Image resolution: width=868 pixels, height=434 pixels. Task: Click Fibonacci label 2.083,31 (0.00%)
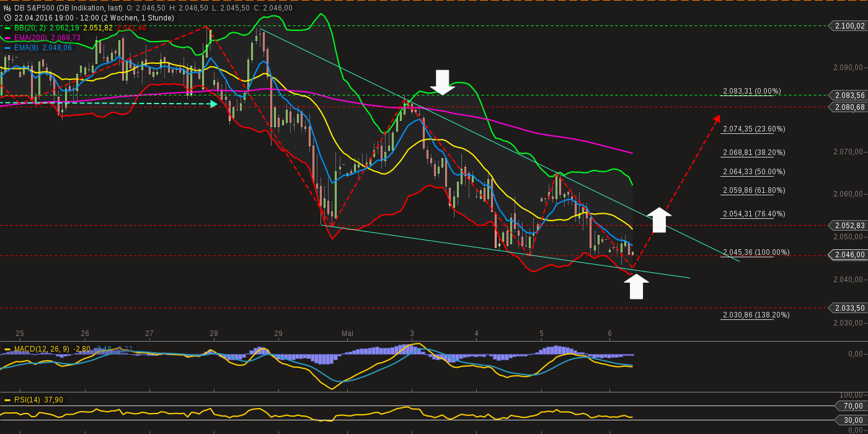click(x=751, y=91)
